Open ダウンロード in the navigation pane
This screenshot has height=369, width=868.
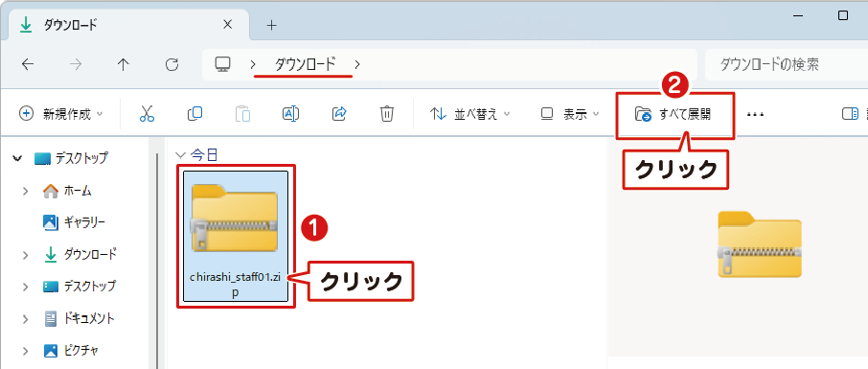80,255
